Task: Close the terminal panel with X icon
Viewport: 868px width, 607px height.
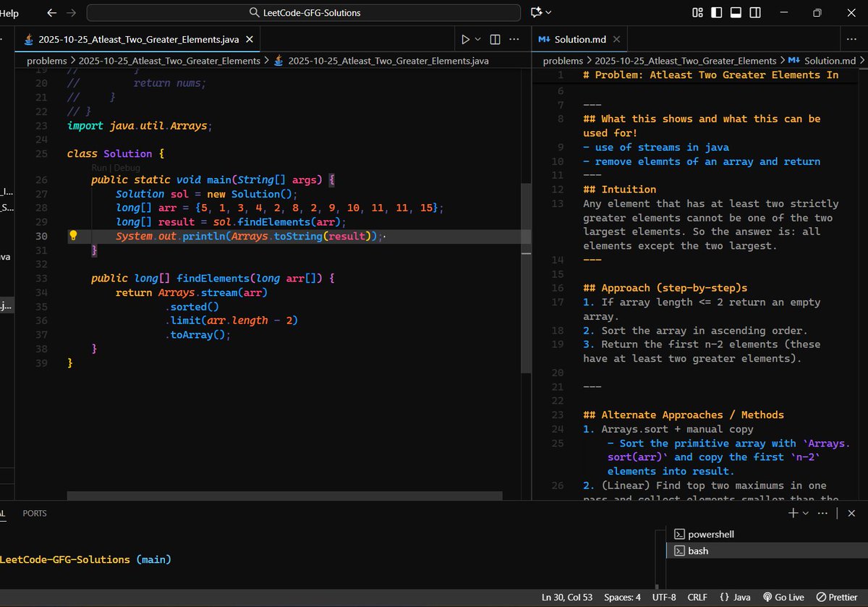Action: coord(850,513)
